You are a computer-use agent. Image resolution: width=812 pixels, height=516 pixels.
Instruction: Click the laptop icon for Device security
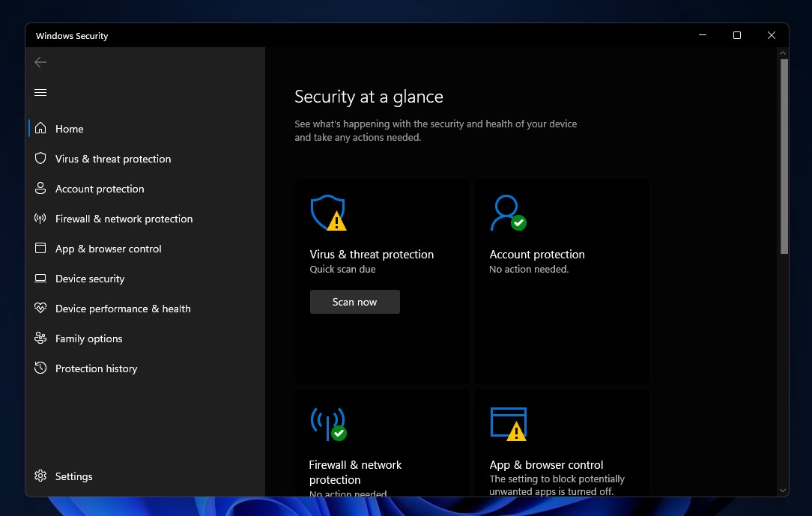pos(40,279)
